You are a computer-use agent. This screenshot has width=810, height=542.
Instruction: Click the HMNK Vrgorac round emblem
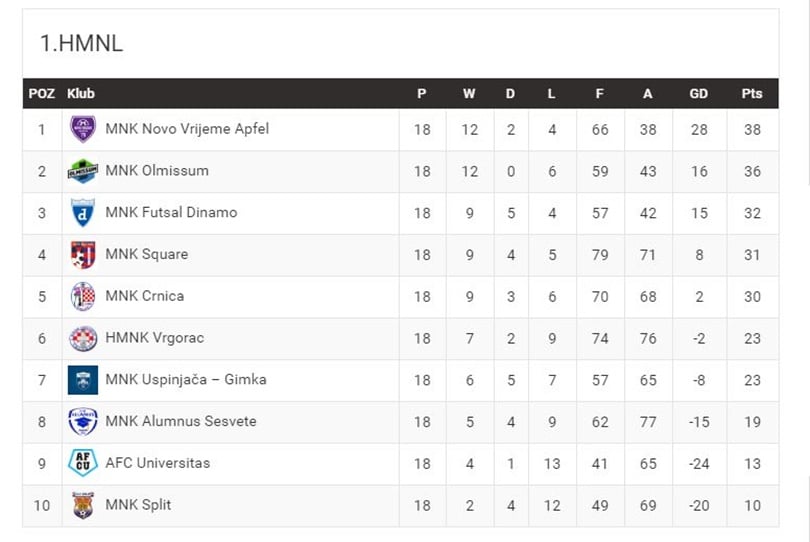[x=83, y=338]
